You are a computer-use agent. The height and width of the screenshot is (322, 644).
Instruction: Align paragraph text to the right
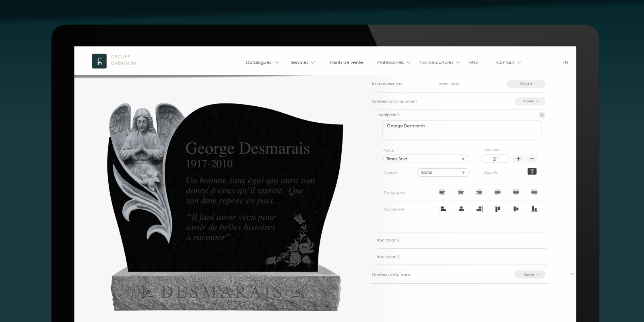(479, 193)
